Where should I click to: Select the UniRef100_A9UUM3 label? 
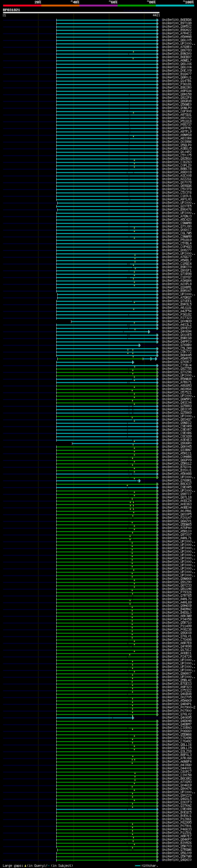(x=177, y=386)
